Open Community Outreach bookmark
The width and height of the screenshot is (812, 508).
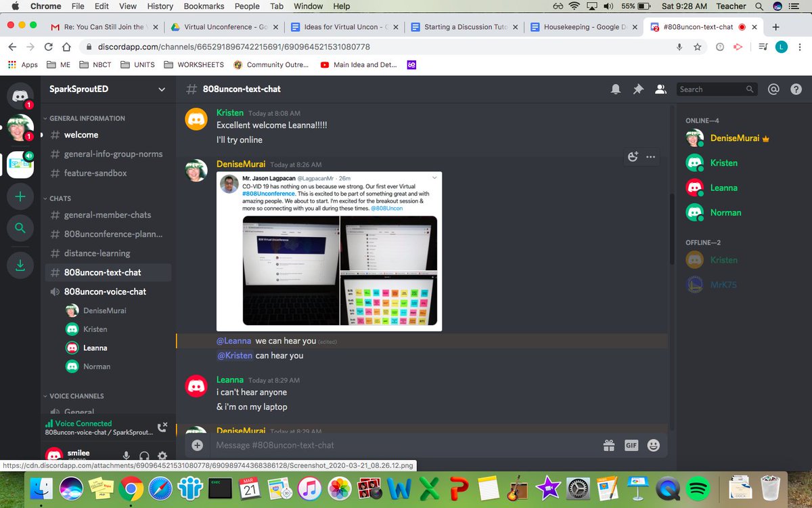point(271,65)
